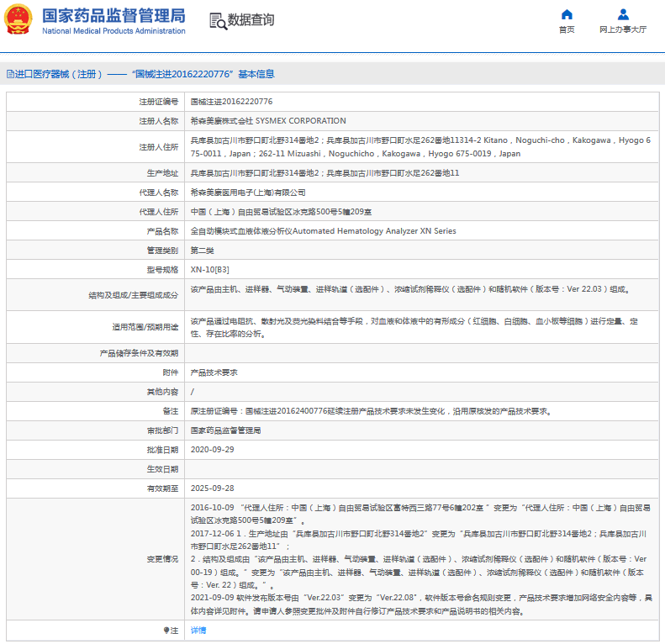Click the 附件 row label
The width and height of the screenshot is (665, 644).
coord(171,372)
